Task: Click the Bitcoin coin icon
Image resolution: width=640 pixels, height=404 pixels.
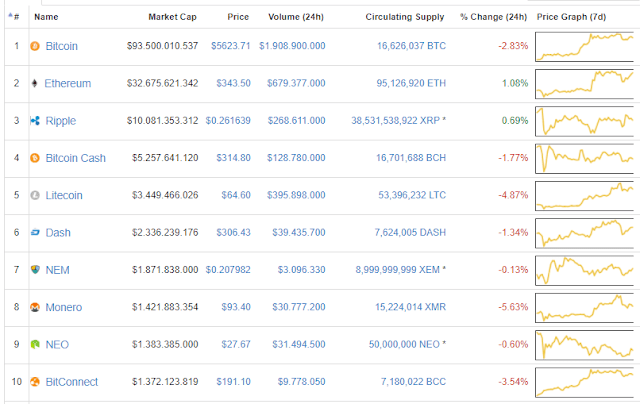Action: [35, 46]
